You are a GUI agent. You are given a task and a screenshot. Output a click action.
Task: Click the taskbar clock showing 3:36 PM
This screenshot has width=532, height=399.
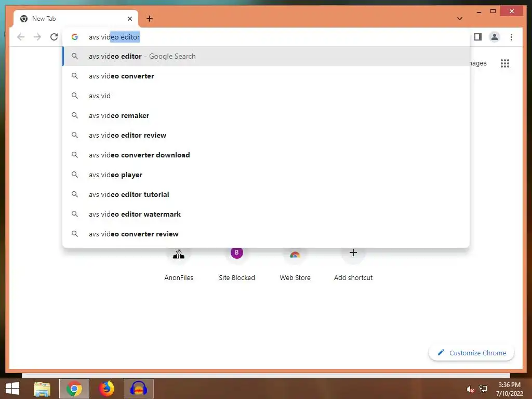[509, 389]
